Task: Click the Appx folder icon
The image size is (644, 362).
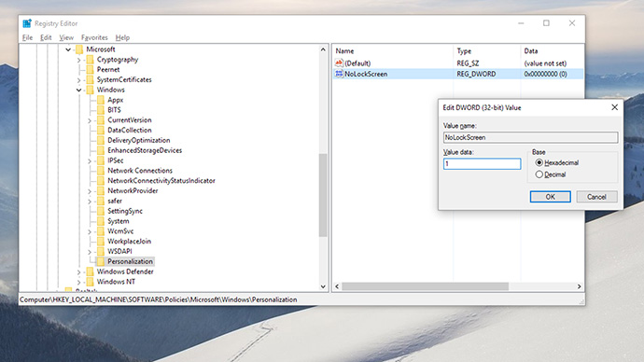Action: point(101,100)
